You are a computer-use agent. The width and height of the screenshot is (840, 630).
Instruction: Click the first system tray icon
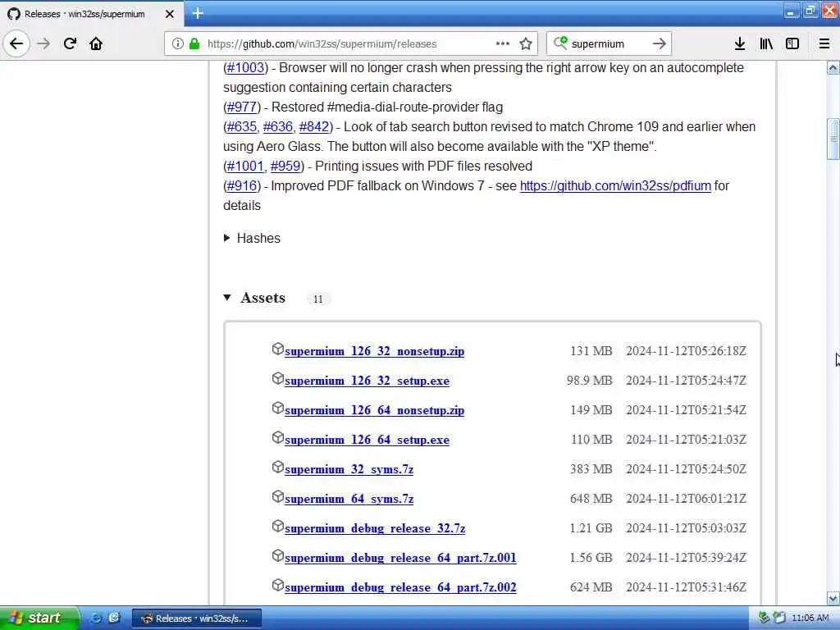tap(764, 618)
